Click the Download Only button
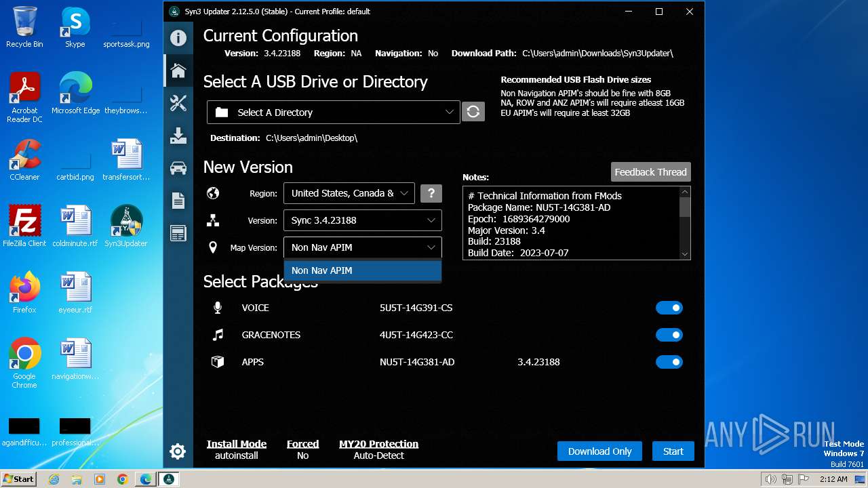This screenshot has width=868, height=488. pyautogui.click(x=600, y=451)
